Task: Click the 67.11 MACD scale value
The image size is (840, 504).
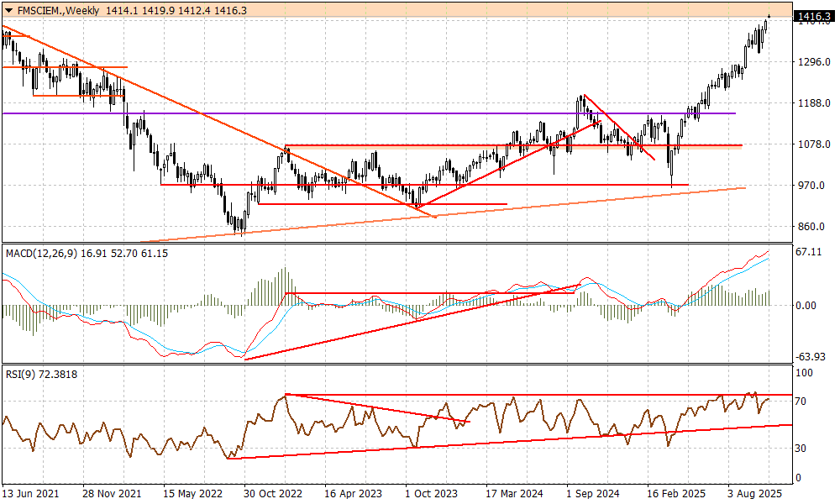Action: tap(810, 251)
